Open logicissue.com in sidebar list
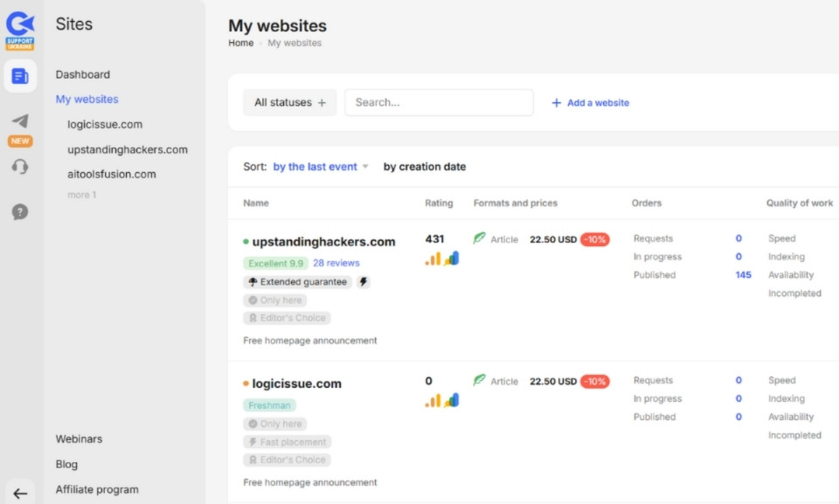The image size is (839, 504). 105,124
